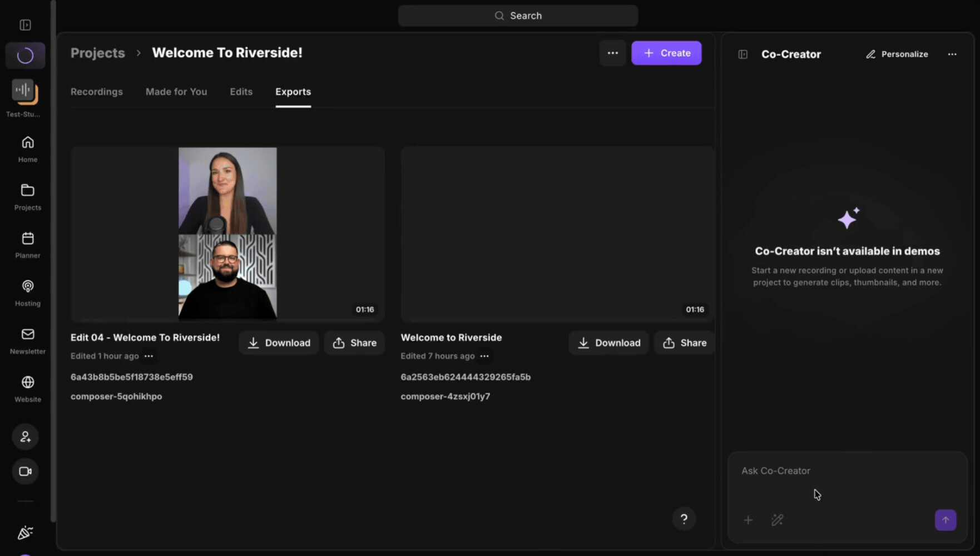Click the camera record icon in sidebar
This screenshot has height=556, width=980.
(25, 471)
